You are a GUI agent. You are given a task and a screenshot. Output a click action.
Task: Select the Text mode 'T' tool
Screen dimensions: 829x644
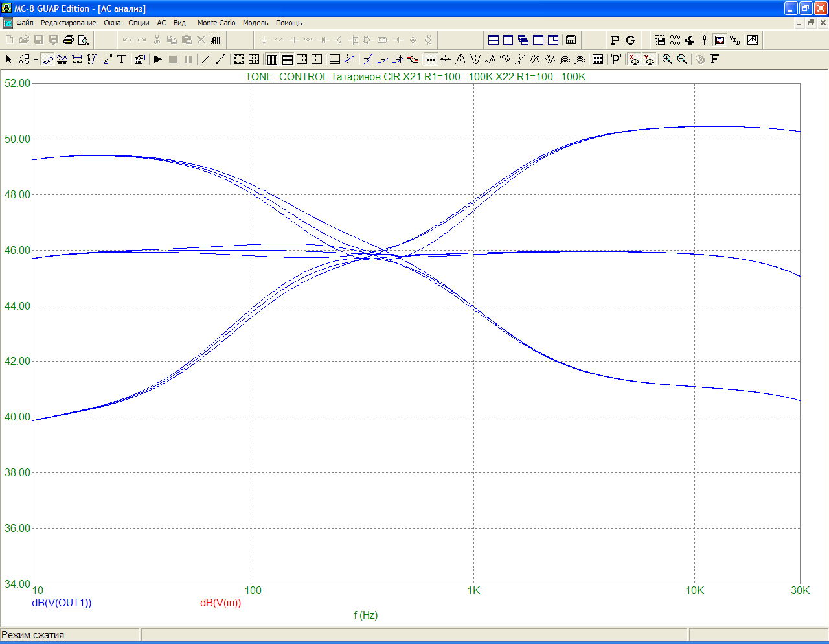coord(121,59)
